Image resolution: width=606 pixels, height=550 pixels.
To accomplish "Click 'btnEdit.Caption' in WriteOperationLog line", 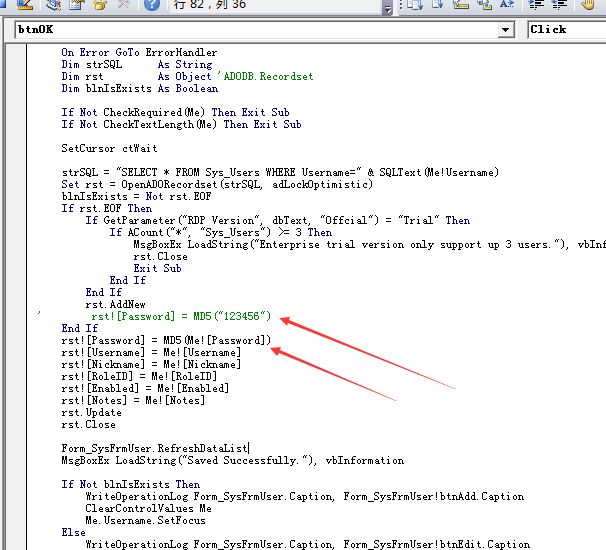I will coord(484,544).
